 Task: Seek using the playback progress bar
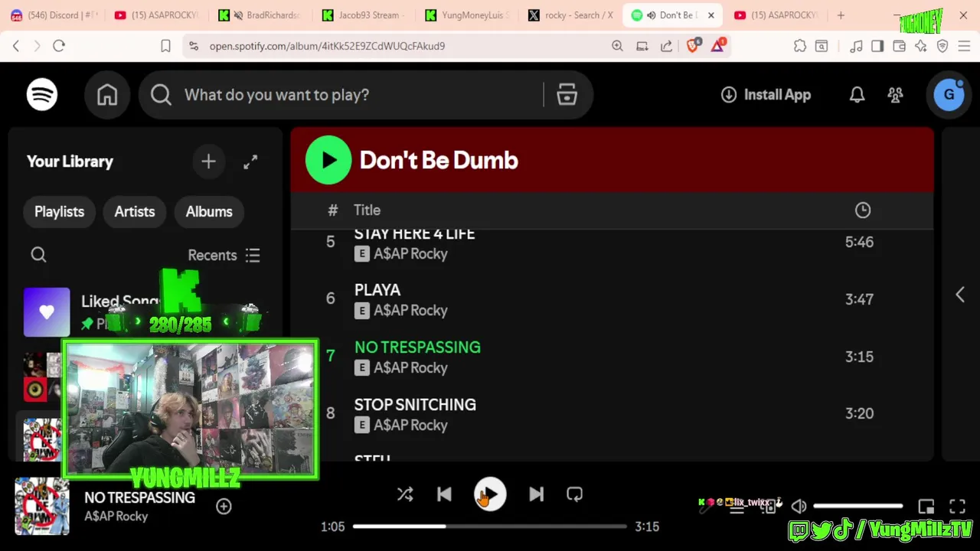[x=490, y=527]
